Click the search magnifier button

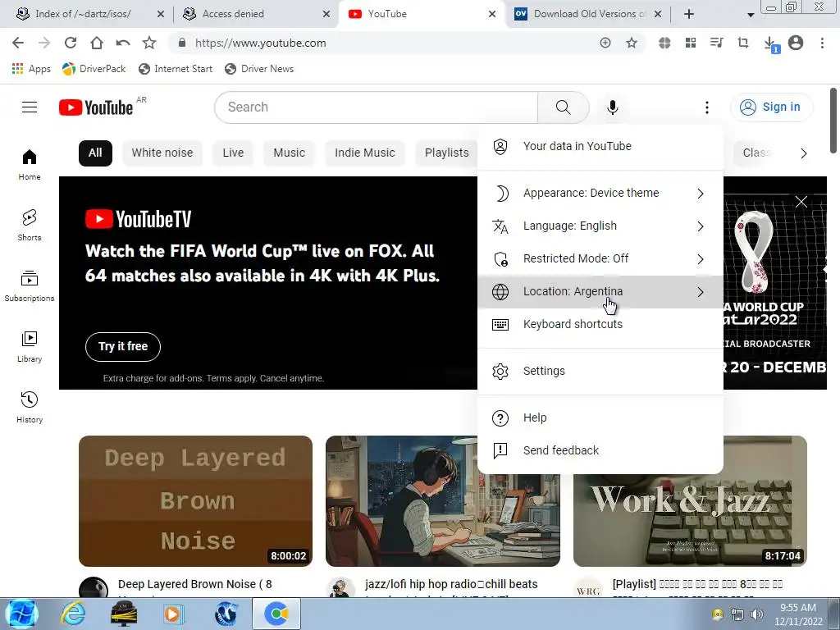pos(563,107)
